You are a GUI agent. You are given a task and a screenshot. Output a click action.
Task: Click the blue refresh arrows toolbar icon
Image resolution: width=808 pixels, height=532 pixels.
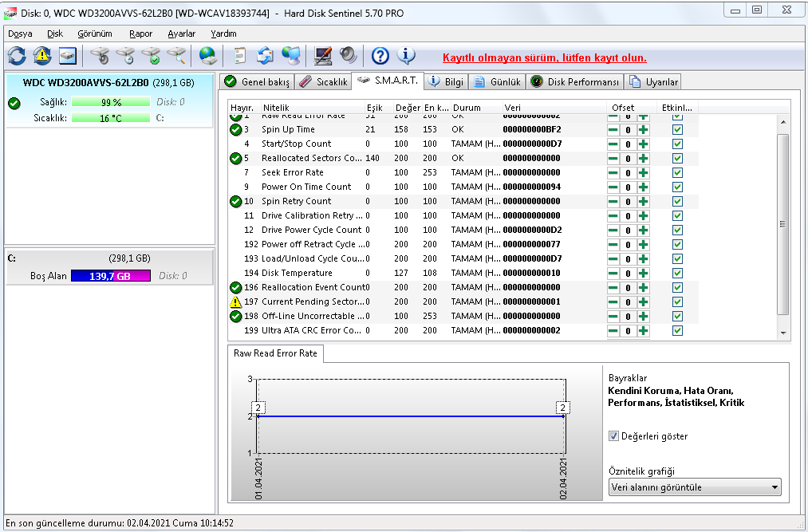pyautogui.click(x=17, y=56)
